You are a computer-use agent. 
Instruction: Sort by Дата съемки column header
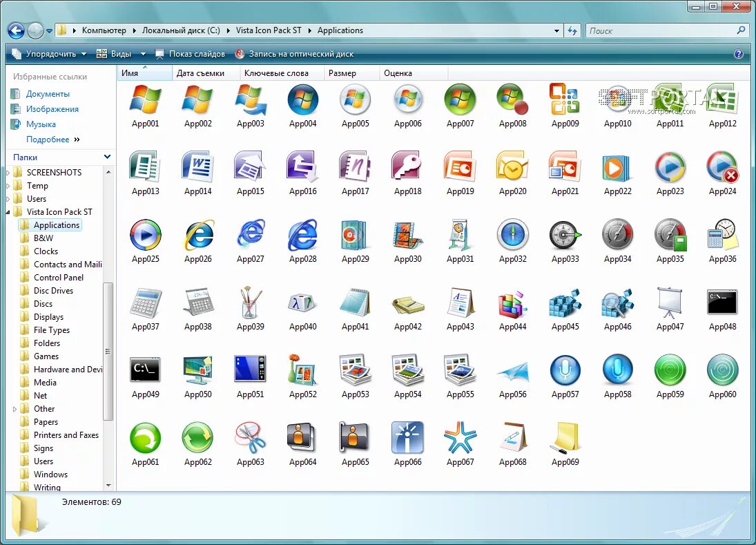(x=206, y=73)
